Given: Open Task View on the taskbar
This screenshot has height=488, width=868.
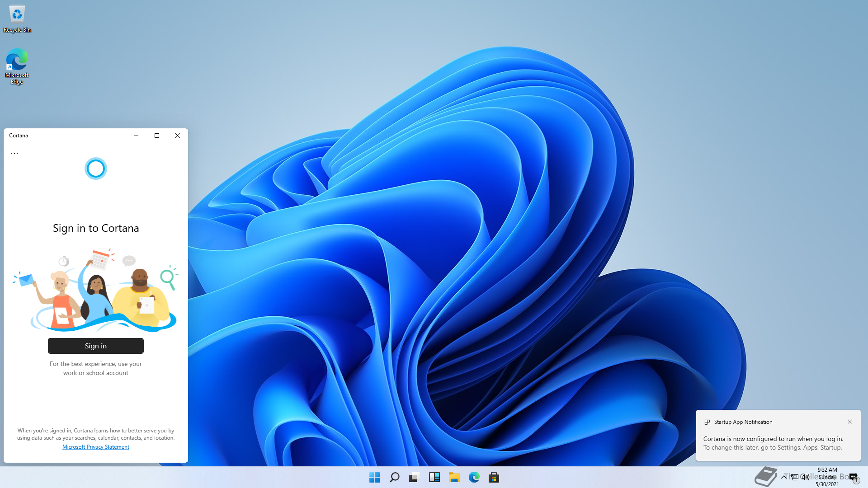Looking at the screenshot, I should pos(415,477).
